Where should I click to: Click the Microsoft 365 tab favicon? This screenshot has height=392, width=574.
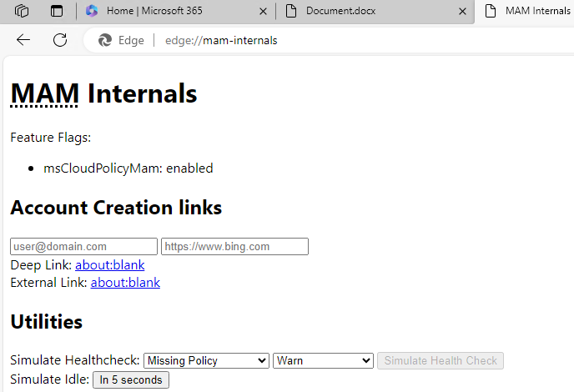pos(92,11)
